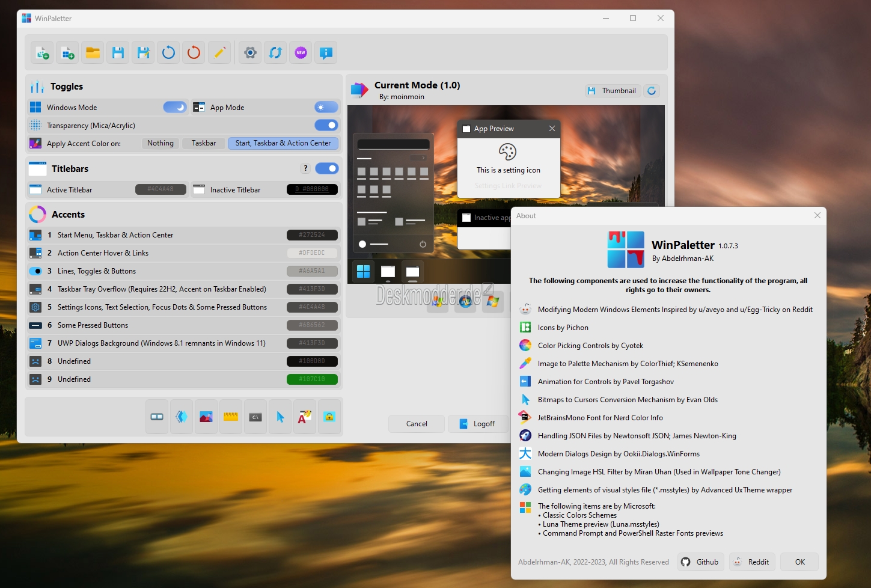The width and height of the screenshot is (871, 588).
Task: Open command prompt terminal editor icon
Action: pos(255,417)
